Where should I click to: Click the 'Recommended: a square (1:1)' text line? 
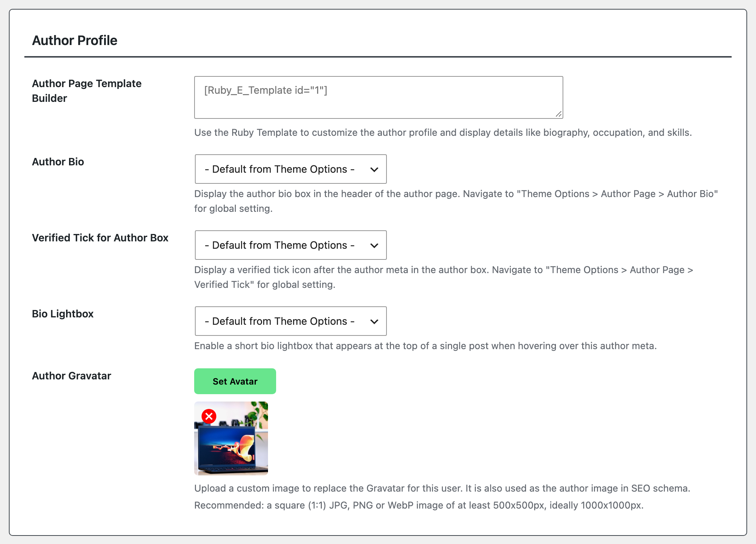419,505
